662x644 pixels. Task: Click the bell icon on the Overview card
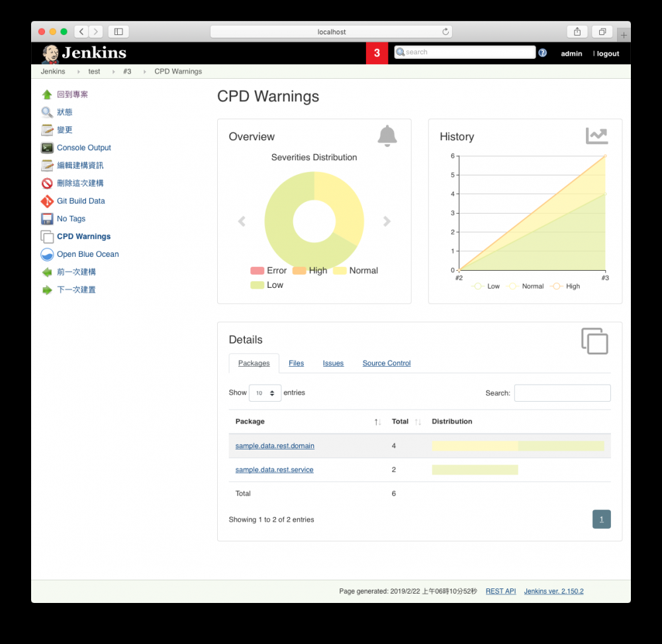[387, 134]
